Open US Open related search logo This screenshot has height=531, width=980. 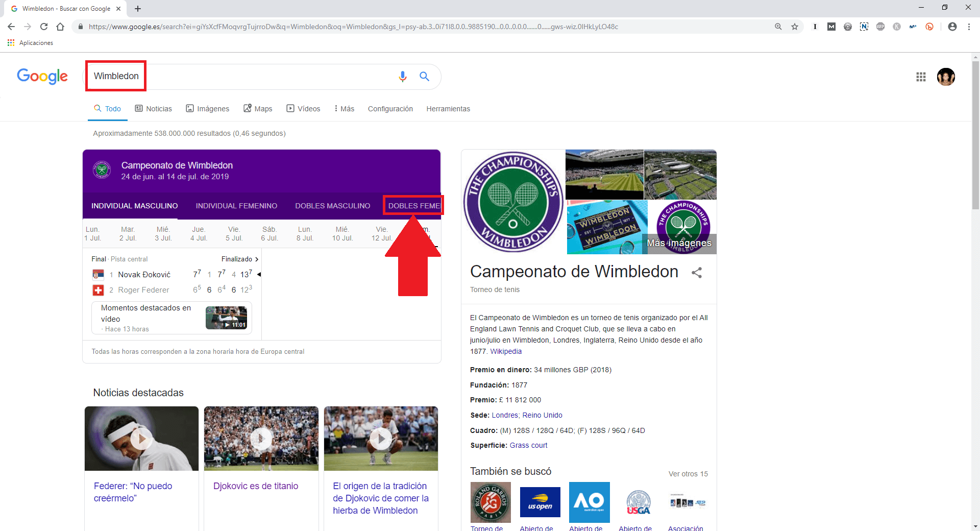(x=540, y=502)
